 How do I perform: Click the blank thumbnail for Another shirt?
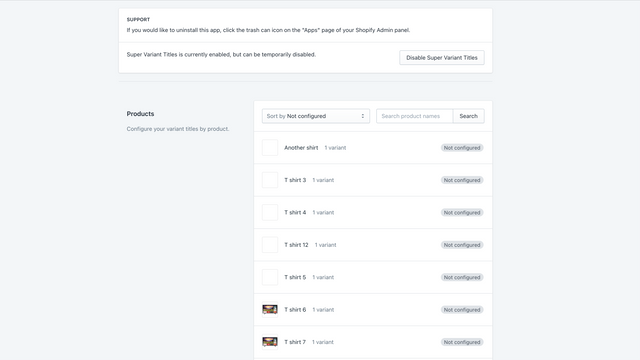pyautogui.click(x=270, y=148)
